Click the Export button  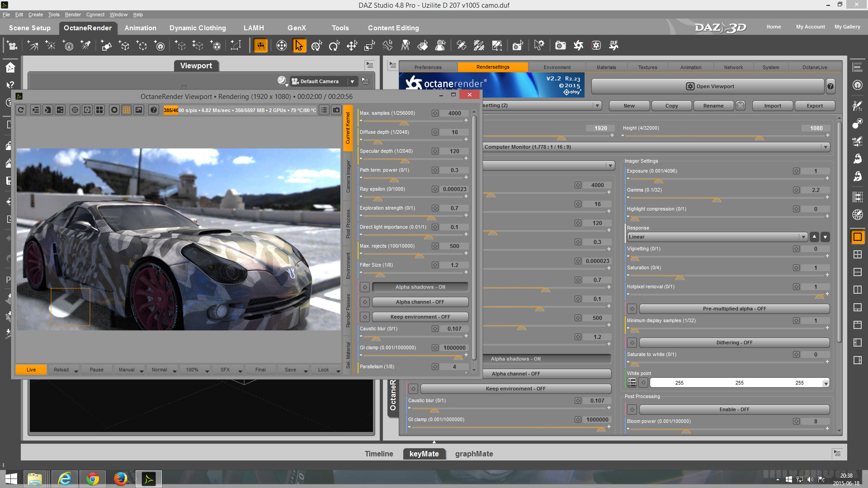[814, 106]
